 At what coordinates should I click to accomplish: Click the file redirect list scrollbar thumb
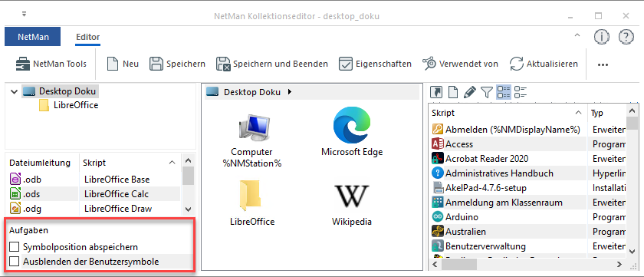click(x=188, y=176)
